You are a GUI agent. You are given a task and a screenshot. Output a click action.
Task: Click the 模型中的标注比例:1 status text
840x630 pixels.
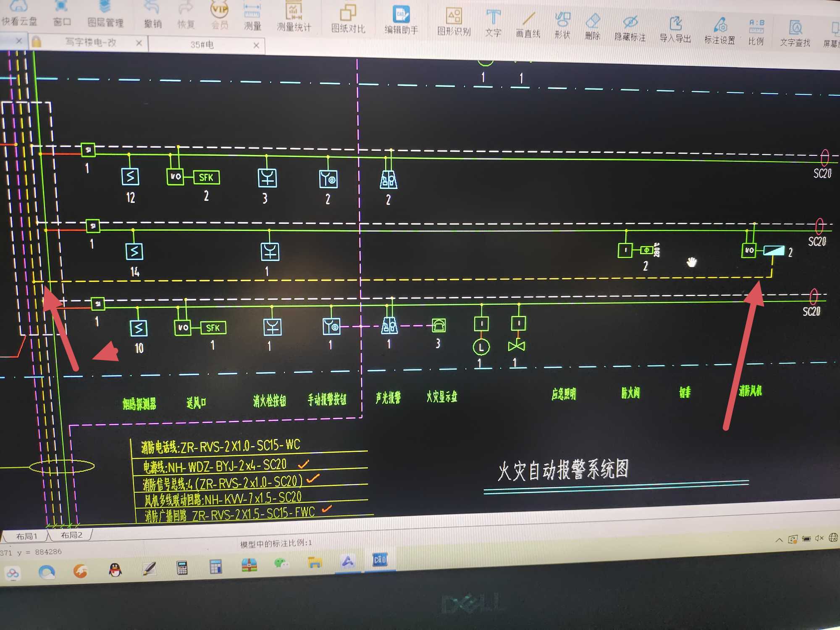click(276, 543)
